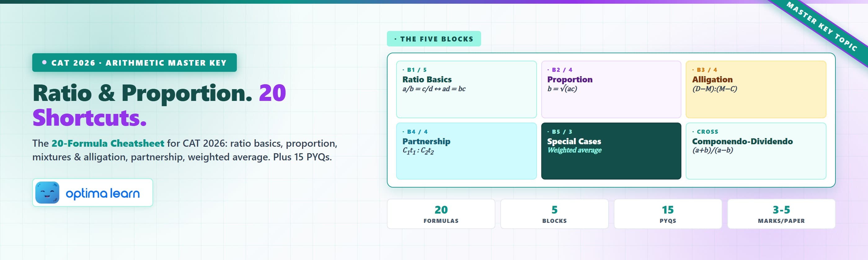Click the 20-Formula Cheatsheet highlighted text
The height and width of the screenshot is (260, 868).
(x=108, y=143)
